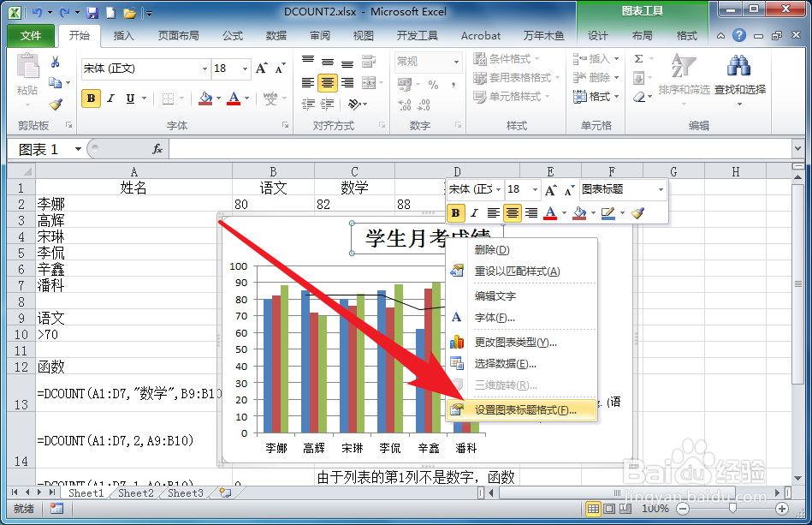
Task: Click the Page Layout view status icon
Action: click(609, 509)
